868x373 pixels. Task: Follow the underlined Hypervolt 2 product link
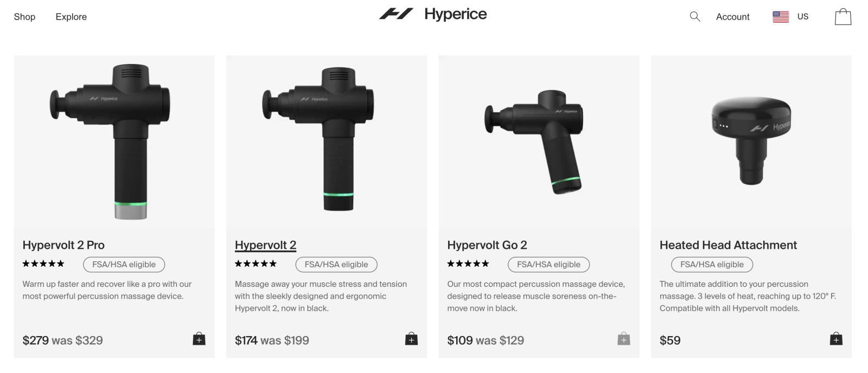coord(265,245)
